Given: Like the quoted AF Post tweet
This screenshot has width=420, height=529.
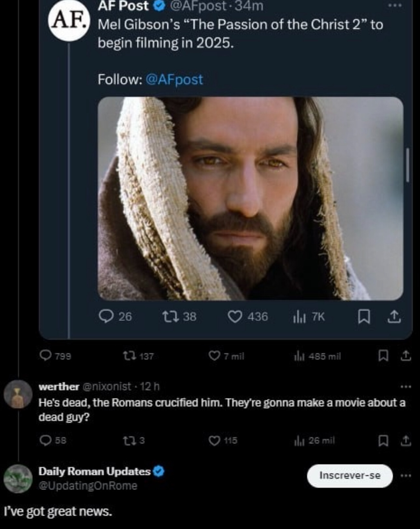Looking at the screenshot, I should pos(235,317).
